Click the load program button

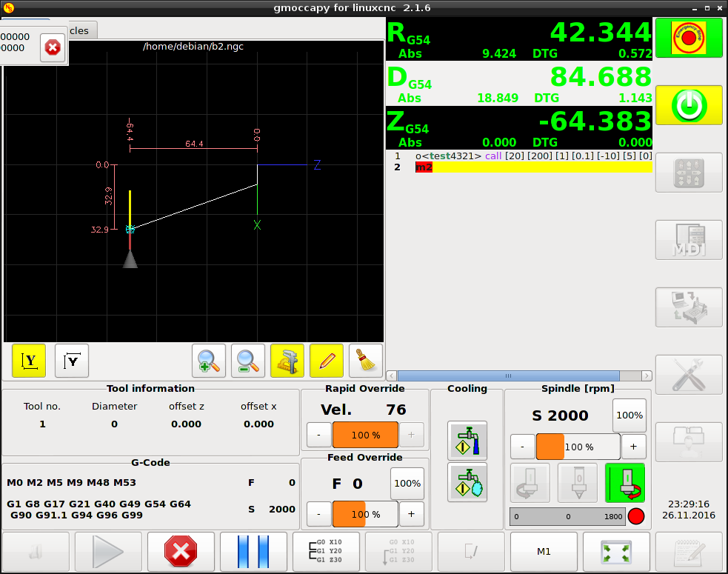pyautogui.click(x=36, y=552)
